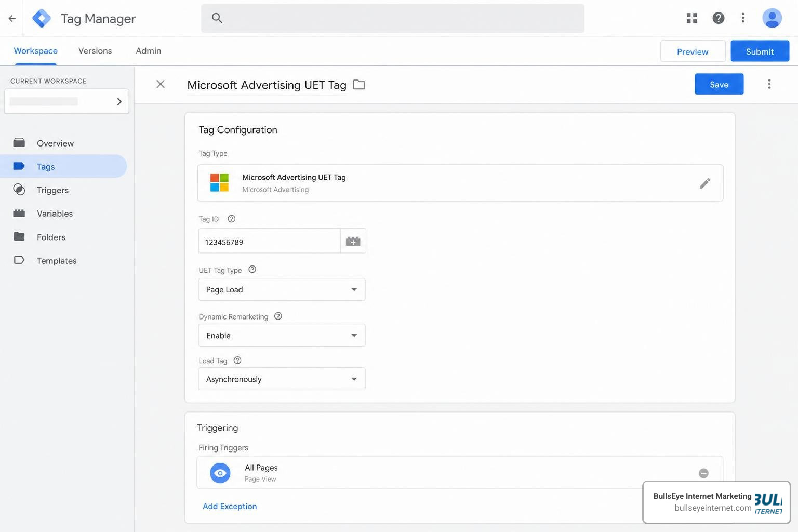Image resolution: width=798 pixels, height=532 pixels.
Task: Show help for Dynamic Remarketing
Action: (278, 316)
